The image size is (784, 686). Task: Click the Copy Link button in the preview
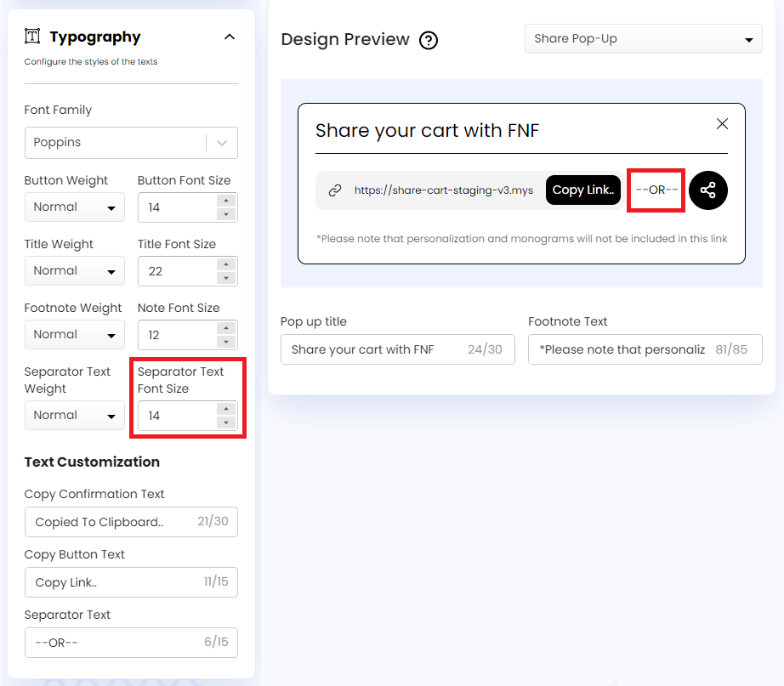click(x=583, y=190)
